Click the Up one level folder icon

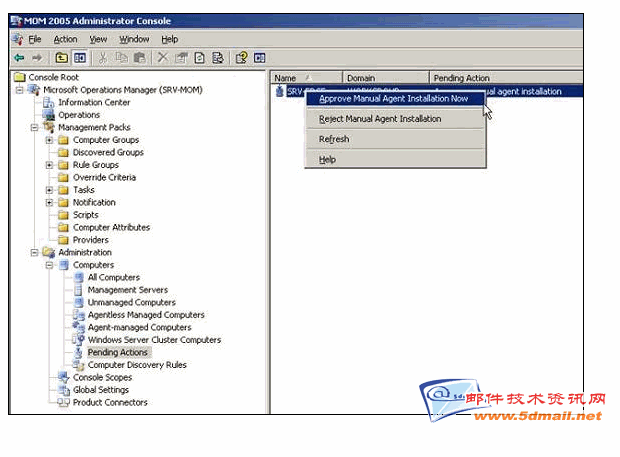click(x=61, y=58)
